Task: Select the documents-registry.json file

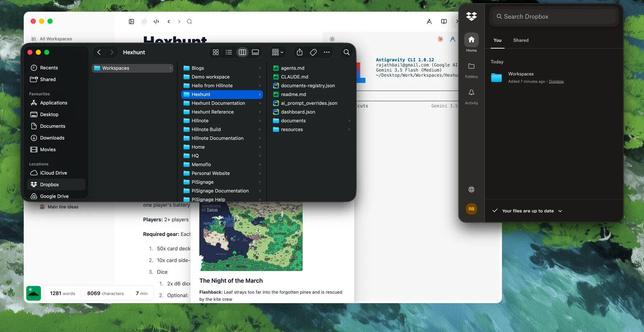Action: pos(311,85)
